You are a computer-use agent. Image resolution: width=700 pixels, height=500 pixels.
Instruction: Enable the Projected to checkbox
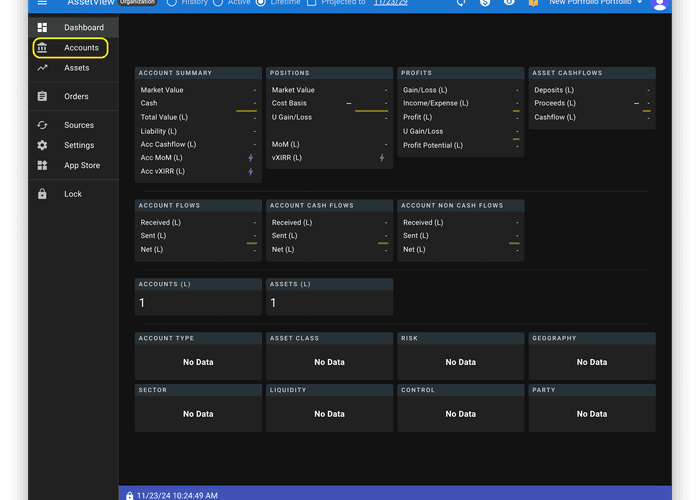tap(311, 3)
